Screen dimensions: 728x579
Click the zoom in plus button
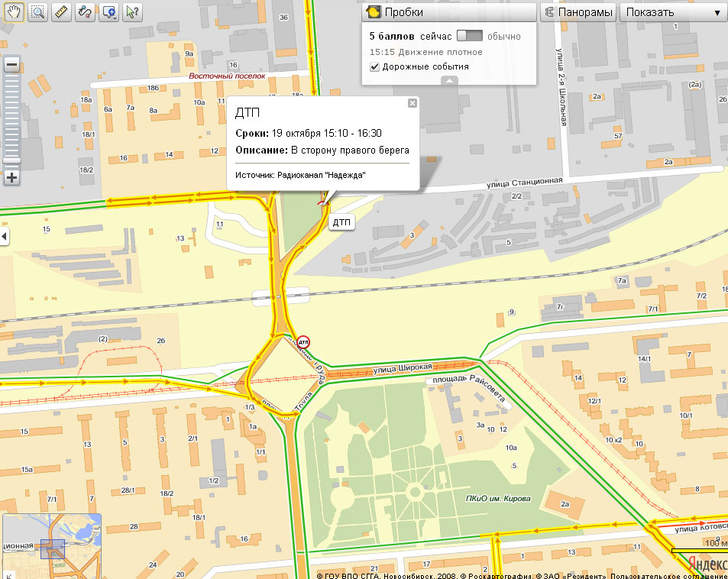[11, 178]
